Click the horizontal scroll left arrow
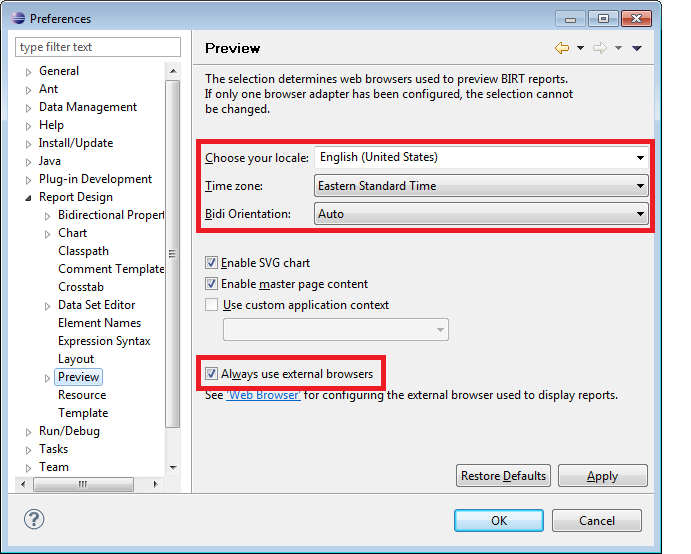The width and height of the screenshot is (691, 554). click(x=23, y=484)
